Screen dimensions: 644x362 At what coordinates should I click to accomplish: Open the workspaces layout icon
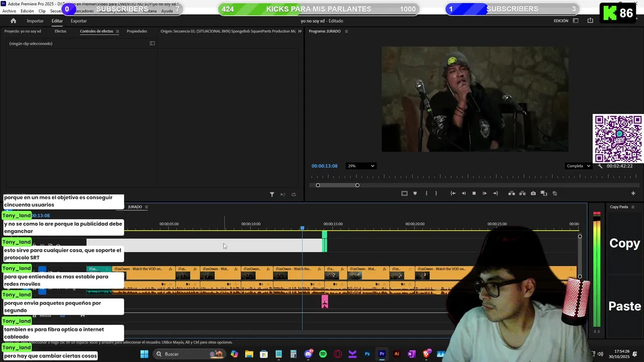point(576,21)
